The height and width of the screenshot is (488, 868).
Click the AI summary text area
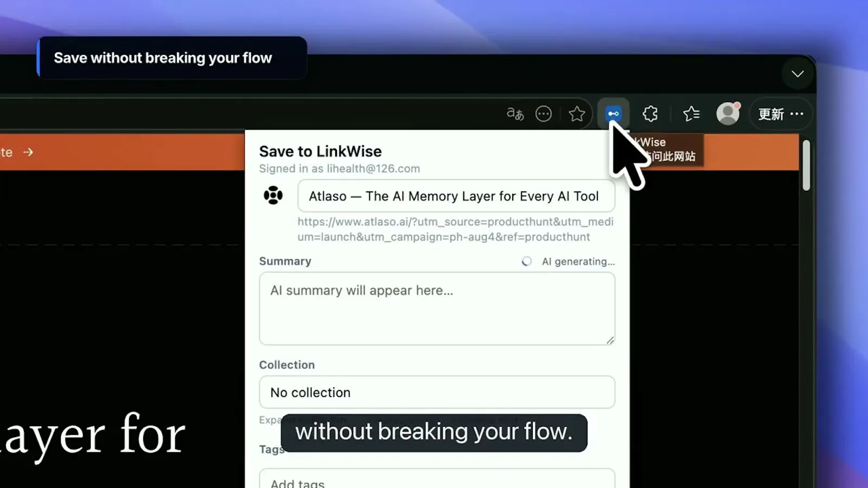click(x=437, y=309)
